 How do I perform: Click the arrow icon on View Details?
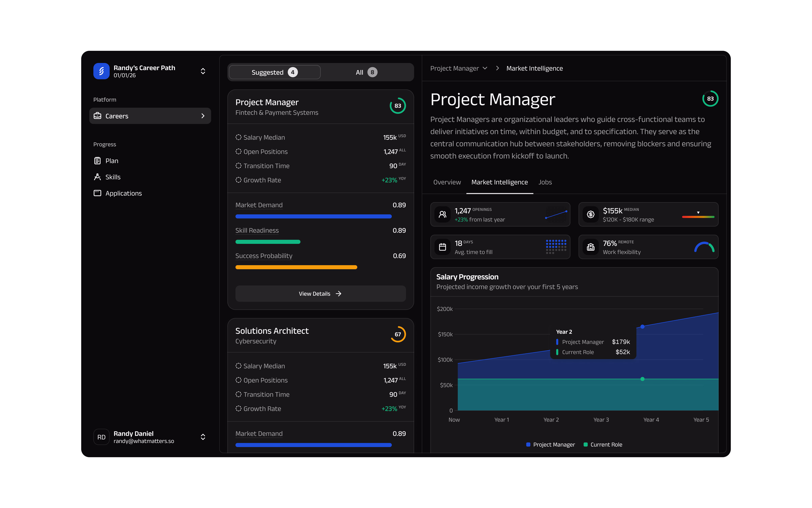coord(339,294)
